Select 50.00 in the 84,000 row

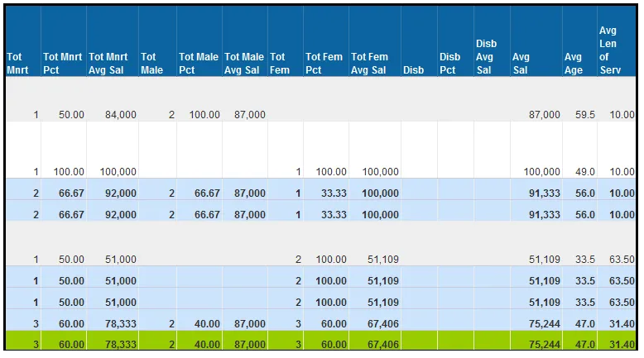[x=71, y=115]
